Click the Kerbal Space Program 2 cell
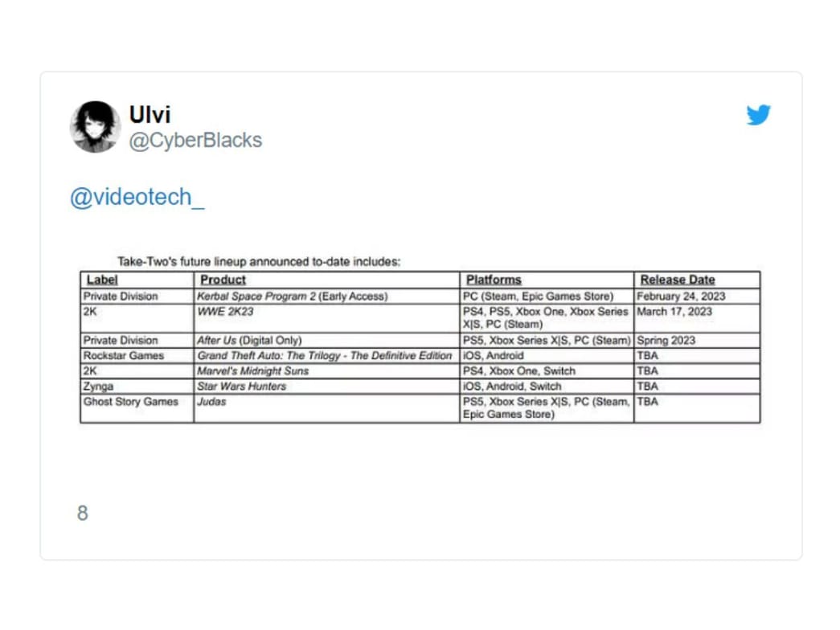Image resolution: width=840 pixels, height=630 pixels. (x=292, y=297)
